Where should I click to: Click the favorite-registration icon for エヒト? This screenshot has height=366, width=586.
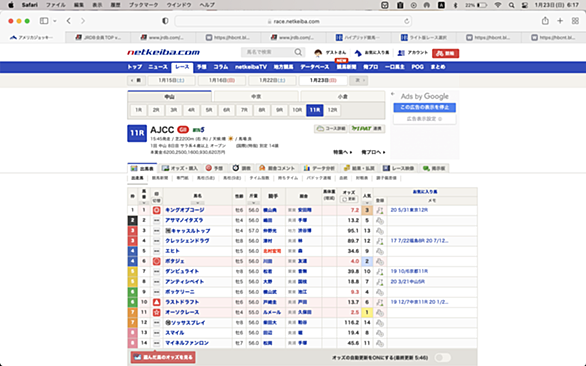(x=380, y=251)
